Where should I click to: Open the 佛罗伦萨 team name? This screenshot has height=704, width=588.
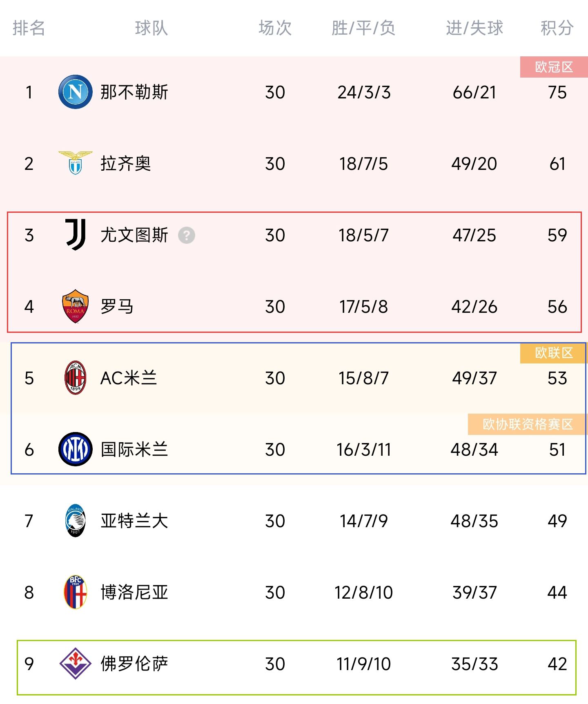(134, 664)
